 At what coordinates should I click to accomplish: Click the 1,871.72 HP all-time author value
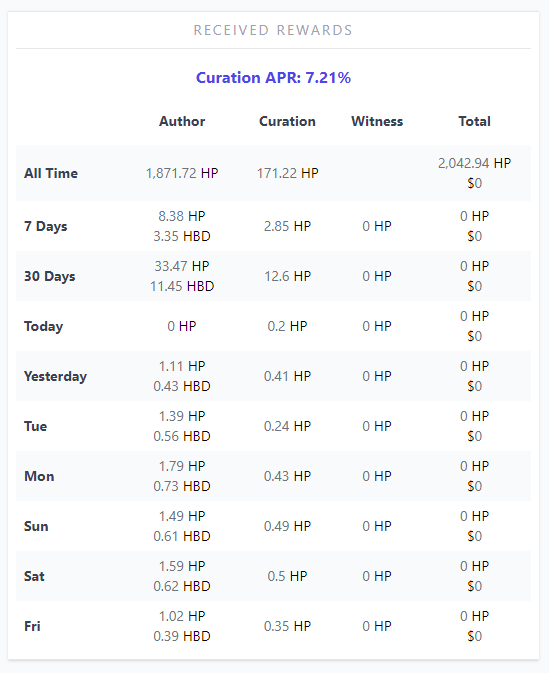[182, 173]
